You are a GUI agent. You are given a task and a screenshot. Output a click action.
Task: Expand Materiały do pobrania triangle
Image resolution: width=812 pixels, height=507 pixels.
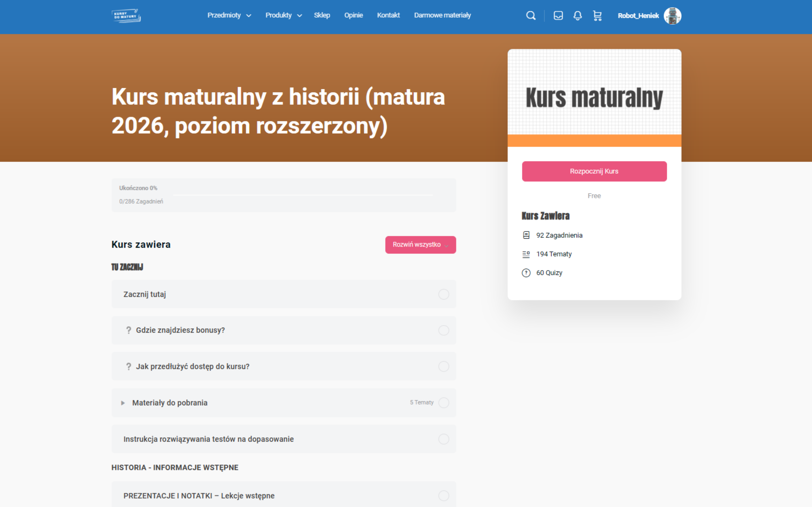click(x=123, y=403)
